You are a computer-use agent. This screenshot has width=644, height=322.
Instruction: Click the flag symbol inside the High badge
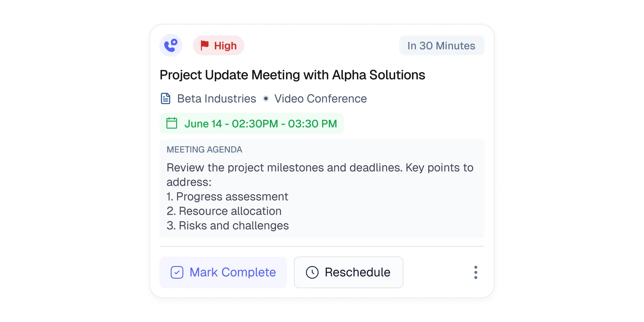205,45
